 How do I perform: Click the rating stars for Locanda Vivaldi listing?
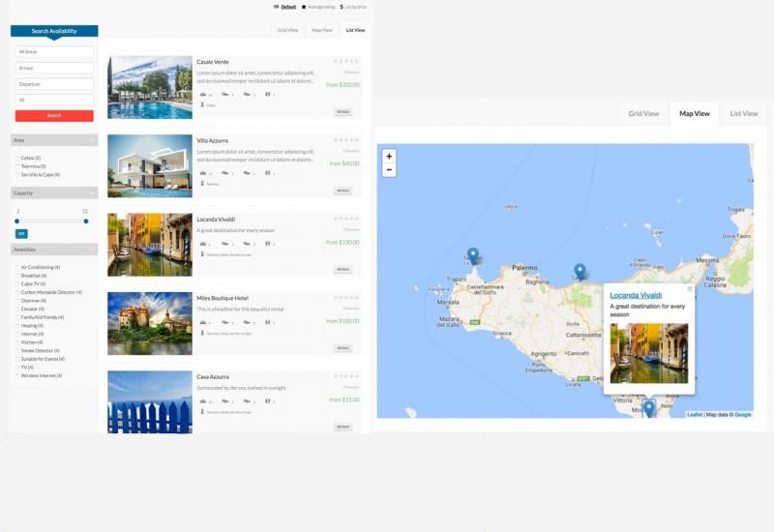[x=346, y=219]
